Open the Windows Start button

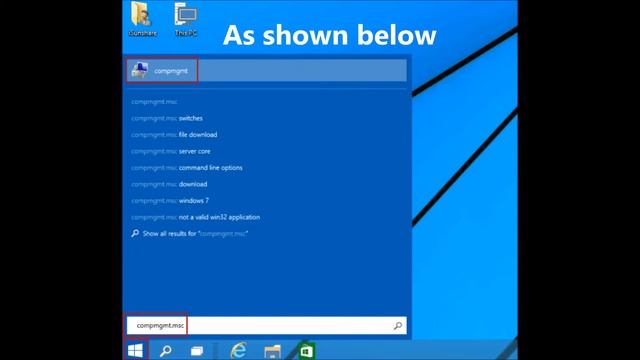tap(135, 351)
